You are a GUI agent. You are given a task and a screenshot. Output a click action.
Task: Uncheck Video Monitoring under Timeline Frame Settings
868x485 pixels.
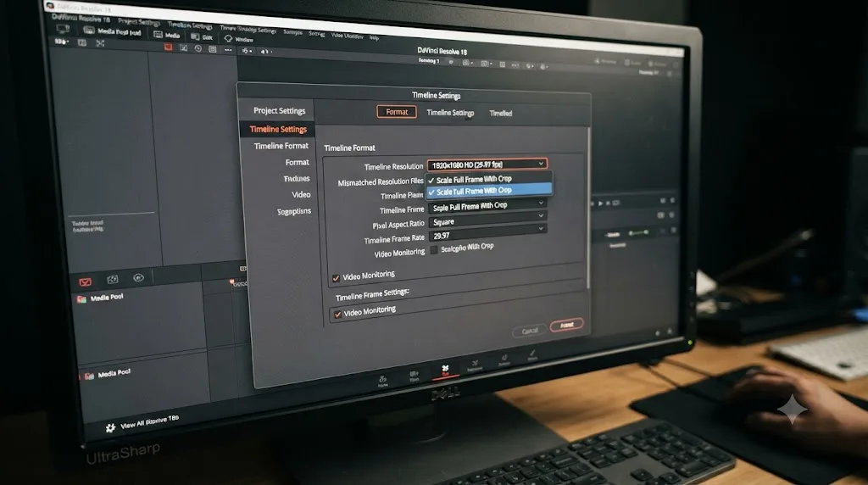tap(337, 315)
